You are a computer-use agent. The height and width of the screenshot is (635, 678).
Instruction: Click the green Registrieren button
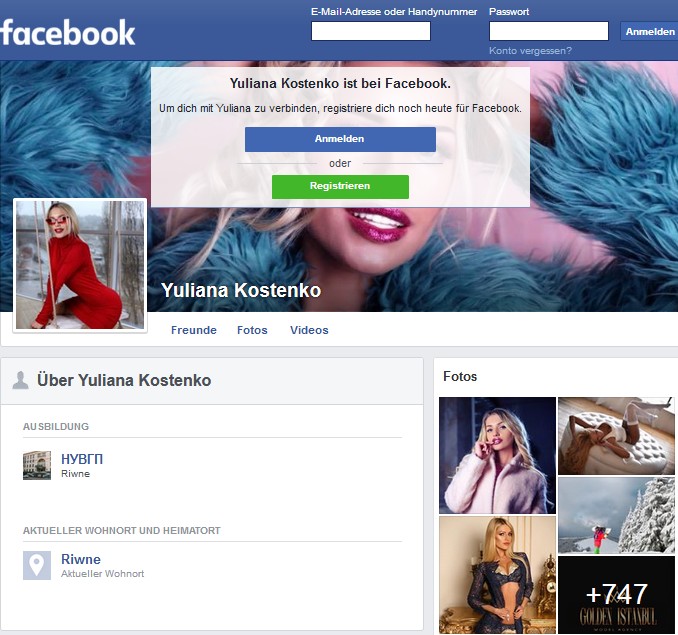340,186
